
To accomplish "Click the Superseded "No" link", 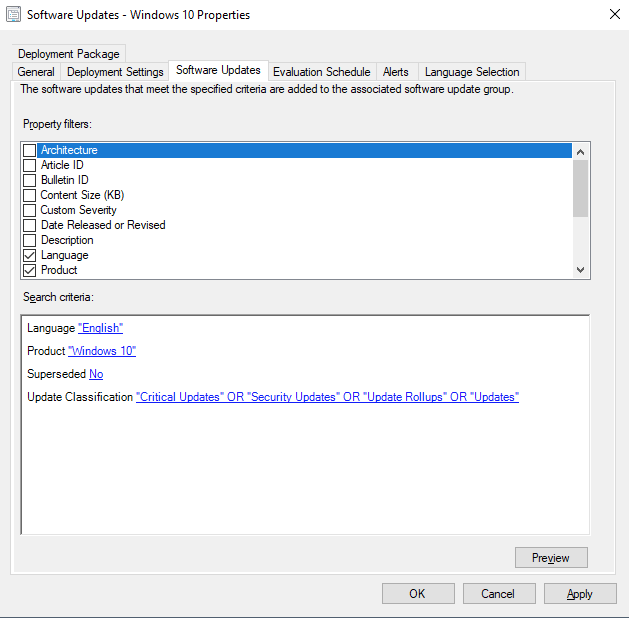I will tap(96, 374).
